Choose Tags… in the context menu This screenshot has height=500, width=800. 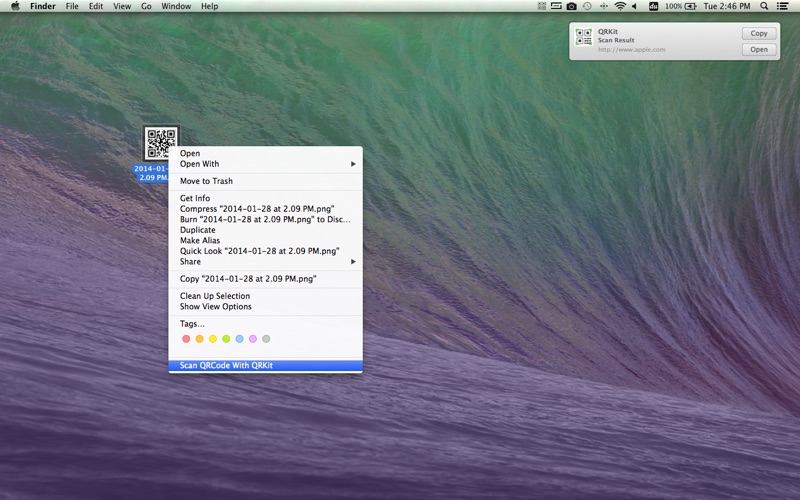265,324
